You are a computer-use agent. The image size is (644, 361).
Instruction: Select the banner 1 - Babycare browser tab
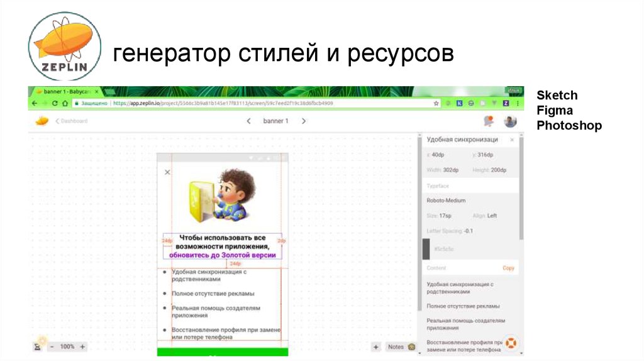pyautogui.click(x=67, y=92)
